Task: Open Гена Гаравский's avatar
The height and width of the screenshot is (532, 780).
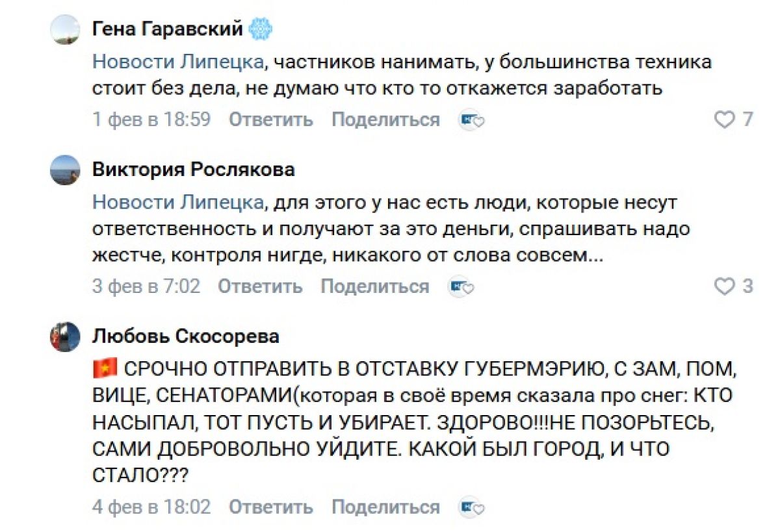Action: click(x=65, y=30)
